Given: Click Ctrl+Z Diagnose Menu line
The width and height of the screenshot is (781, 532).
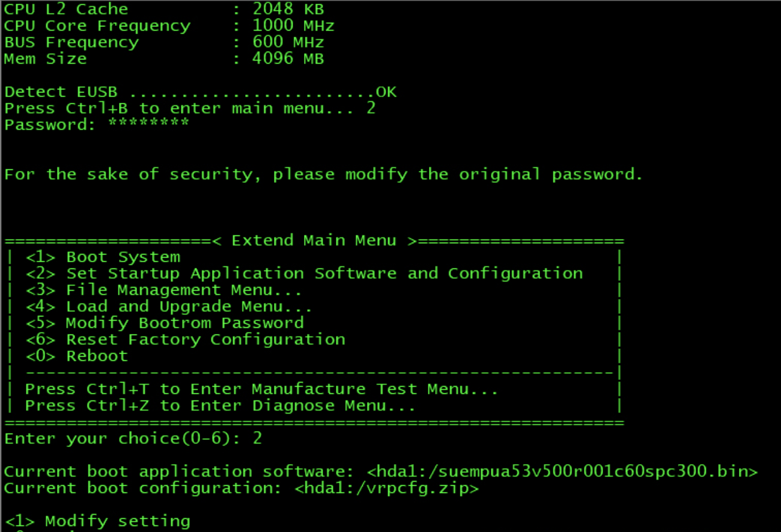Looking at the screenshot, I should coord(220,406).
